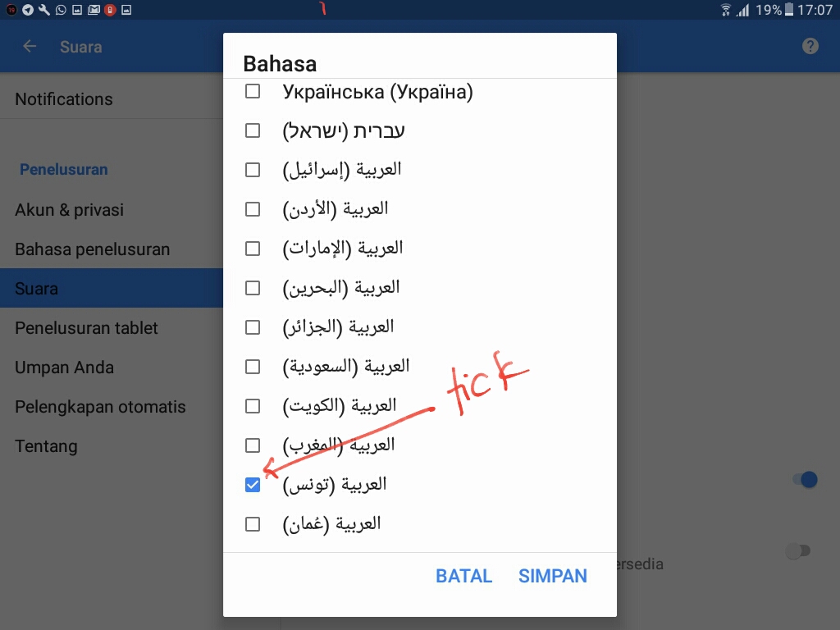The width and height of the screenshot is (840, 630).
Task: Go to Bahasa penelusuran settings
Action: [92, 249]
